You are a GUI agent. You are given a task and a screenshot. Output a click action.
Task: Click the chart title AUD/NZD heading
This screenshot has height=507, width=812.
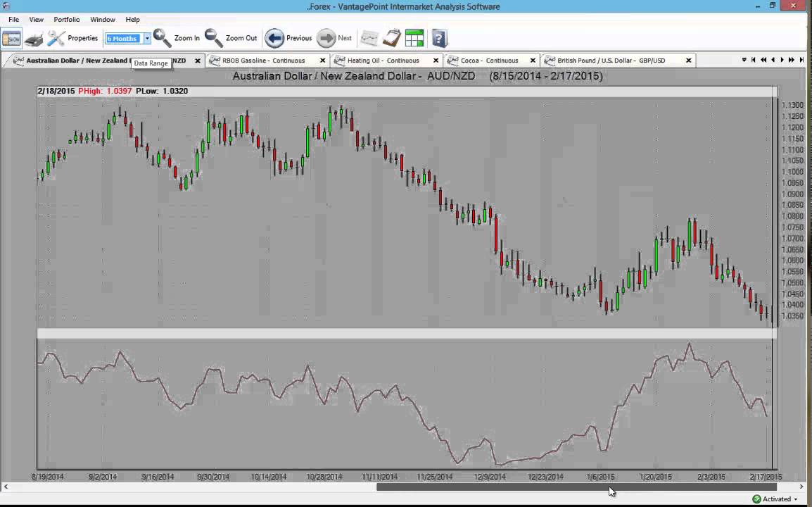417,76
